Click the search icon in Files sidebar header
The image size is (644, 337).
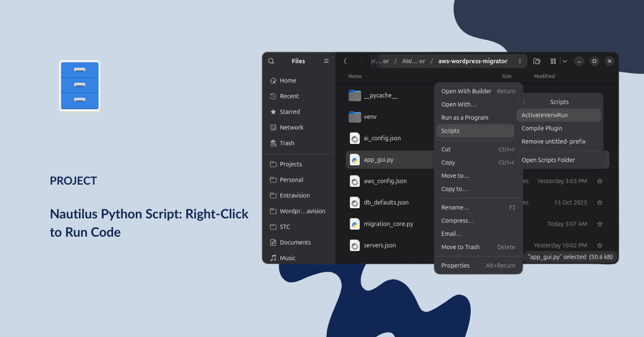pos(271,61)
